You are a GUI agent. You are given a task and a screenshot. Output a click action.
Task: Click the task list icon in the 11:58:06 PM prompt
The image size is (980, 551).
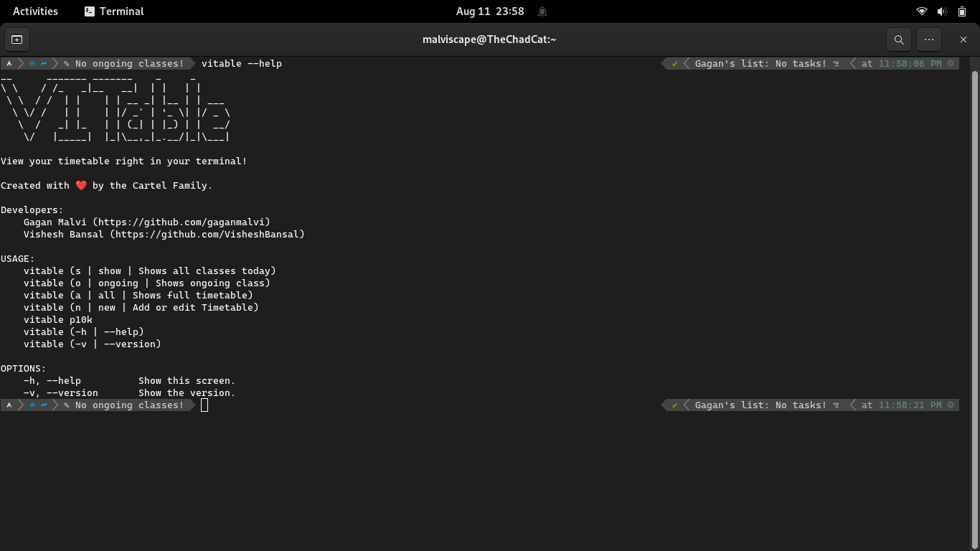click(x=836, y=64)
